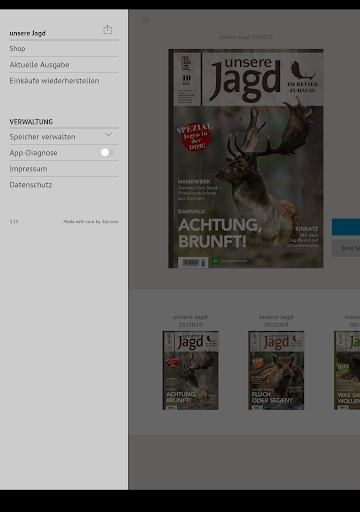
Task: Click the unsere Jagd drawer title
Action: click(x=27, y=33)
